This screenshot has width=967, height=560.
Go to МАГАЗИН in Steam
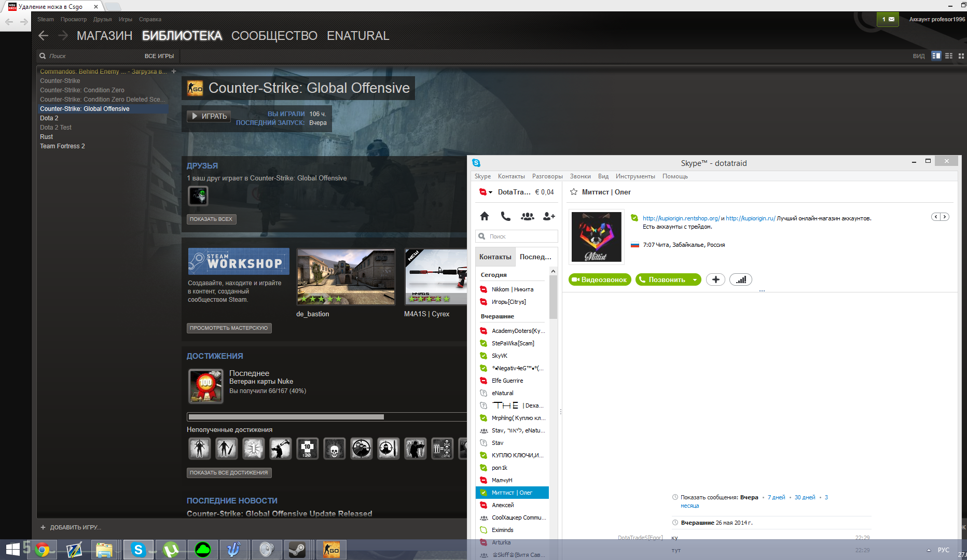point(105,36)
